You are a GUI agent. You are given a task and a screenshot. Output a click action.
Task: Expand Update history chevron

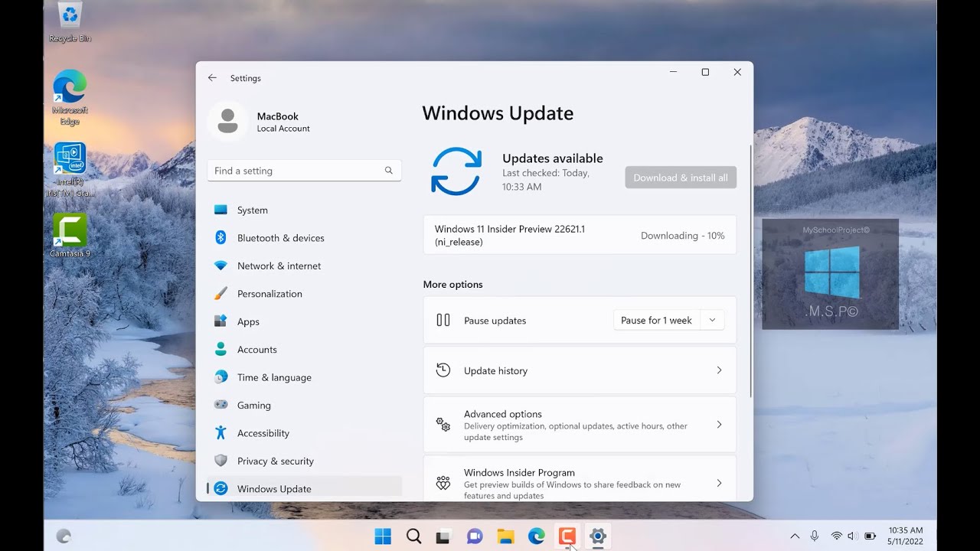[719, 370]
